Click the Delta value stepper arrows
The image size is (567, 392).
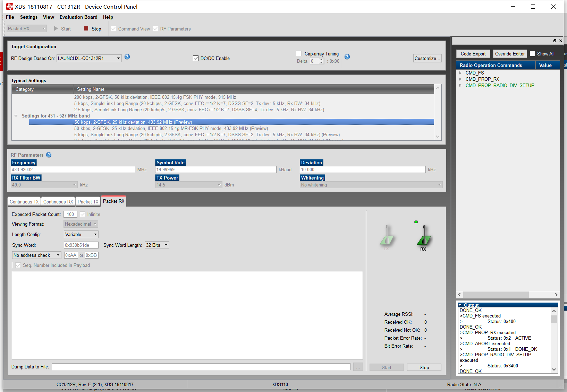321,61
